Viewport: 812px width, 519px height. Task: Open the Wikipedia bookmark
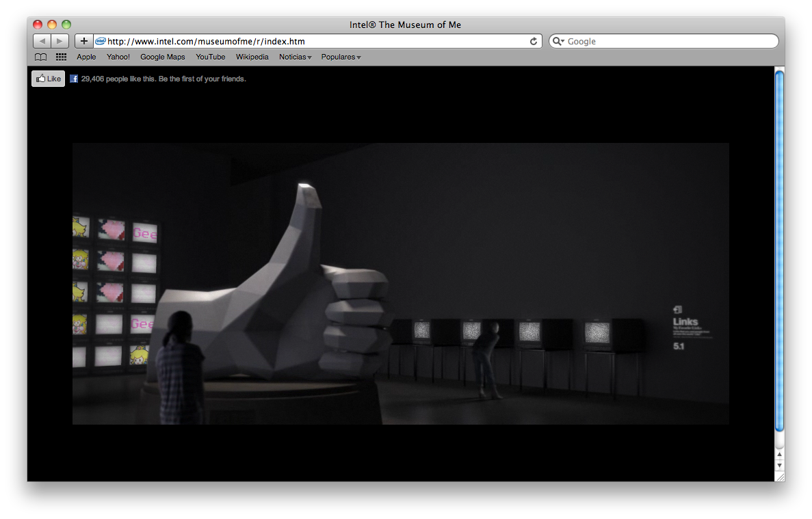tap(252, 57)
